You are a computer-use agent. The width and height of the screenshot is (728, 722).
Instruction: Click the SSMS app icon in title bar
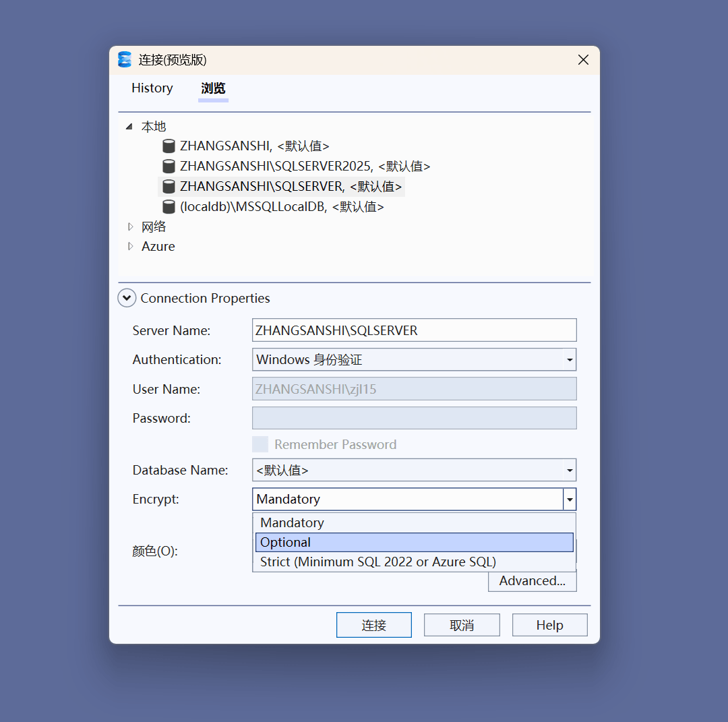pos(125,60)
